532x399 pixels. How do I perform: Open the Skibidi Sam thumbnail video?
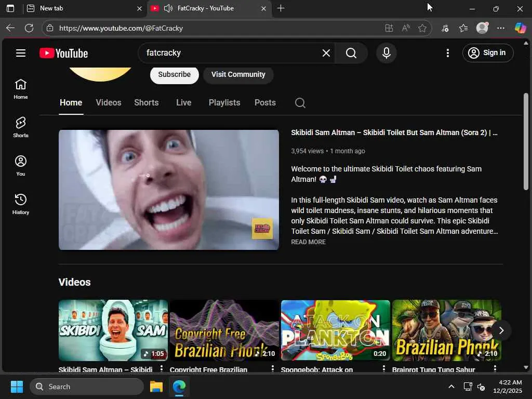click(x=113, y=330)
